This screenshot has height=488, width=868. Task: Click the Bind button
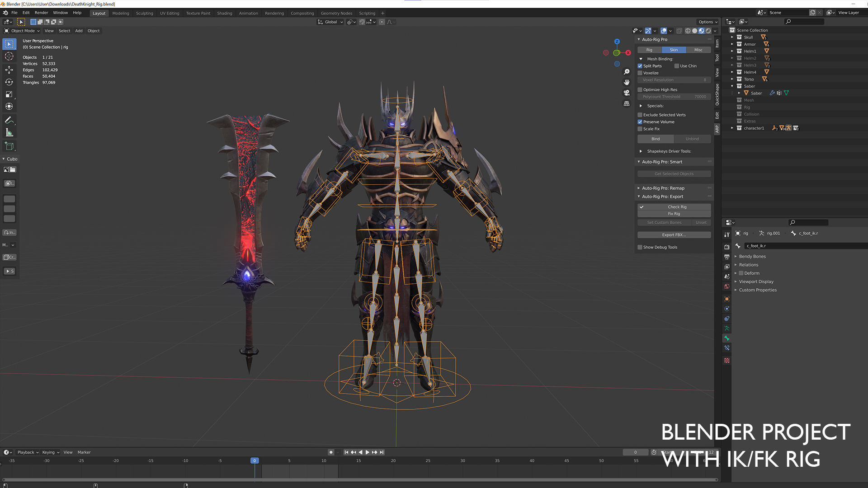pos(656,139)
